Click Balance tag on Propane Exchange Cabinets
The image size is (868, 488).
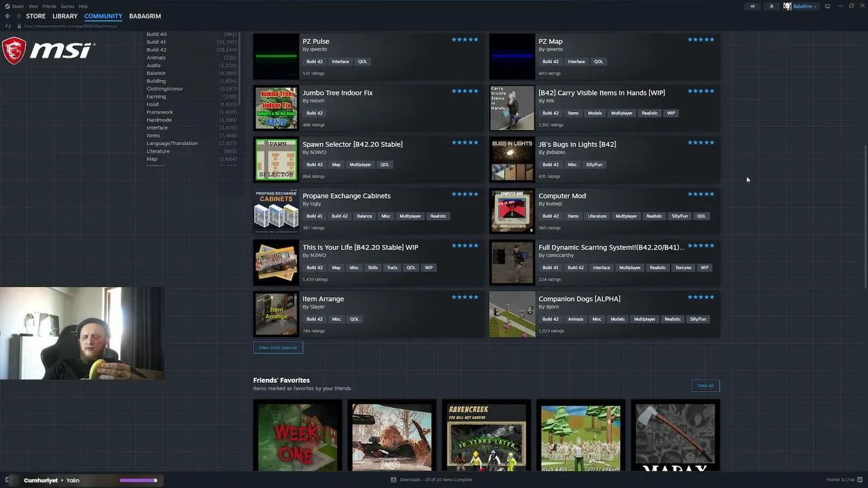tap(364, 216)
